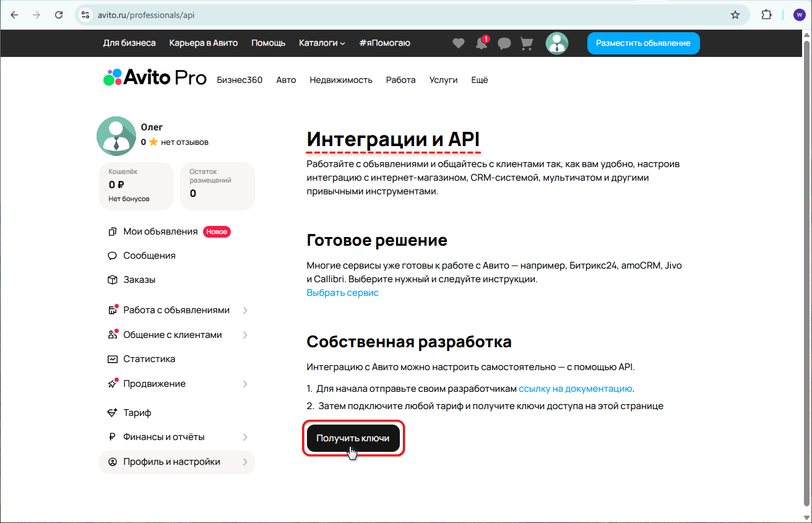Click the profile avatar in the top bar
812x523 pixels.
pyautogui.click(x=556, y=43)
